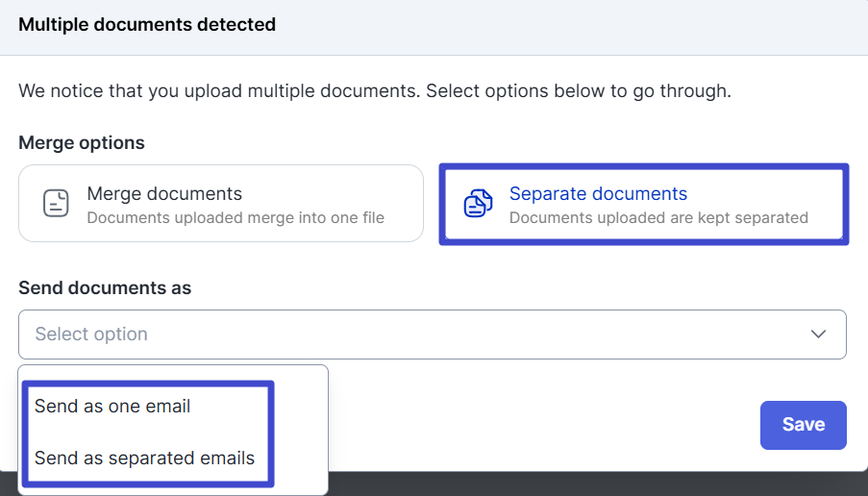
Task: Click the Separate documents stacked-files icon
Action: click(x=478, y=204)
